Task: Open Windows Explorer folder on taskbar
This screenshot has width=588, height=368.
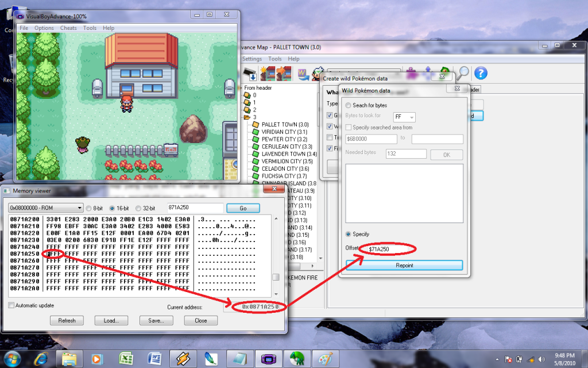Action: [69, 359]
